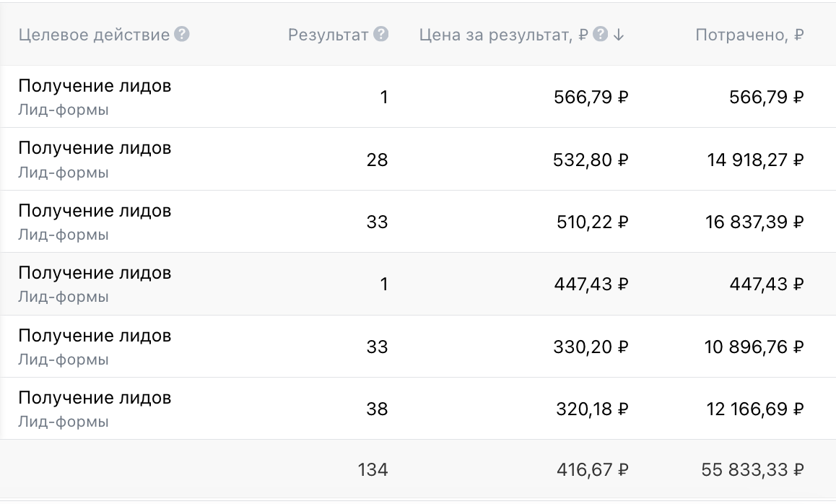Click the 532,80 ₽ price cell
Screen dimensions: 836x504
click(x=592, y=159)
